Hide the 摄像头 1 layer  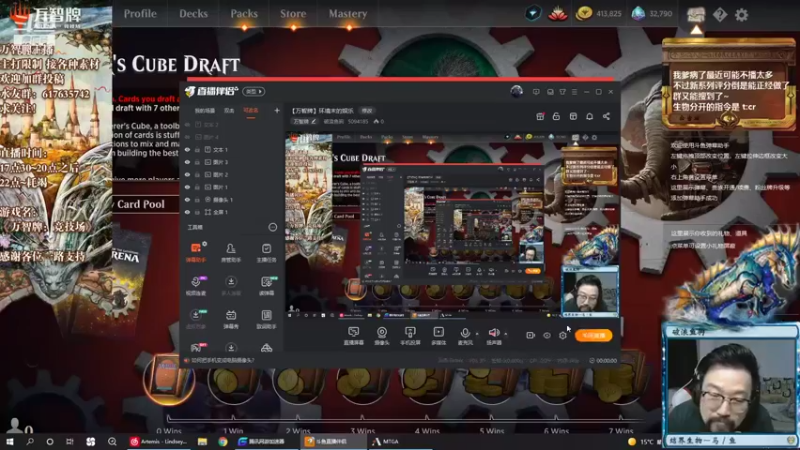187,199
